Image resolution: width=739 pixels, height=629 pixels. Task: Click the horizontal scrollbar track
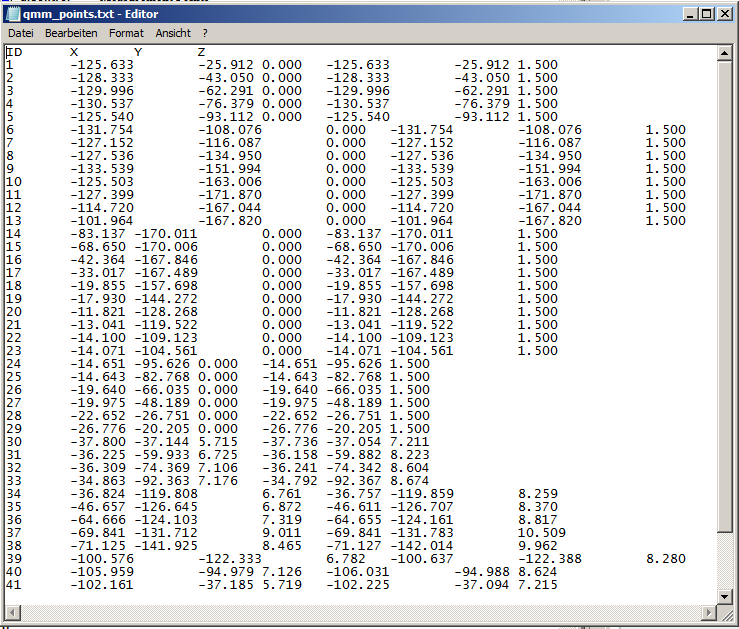pyautogui.click(x=360, y=612)
